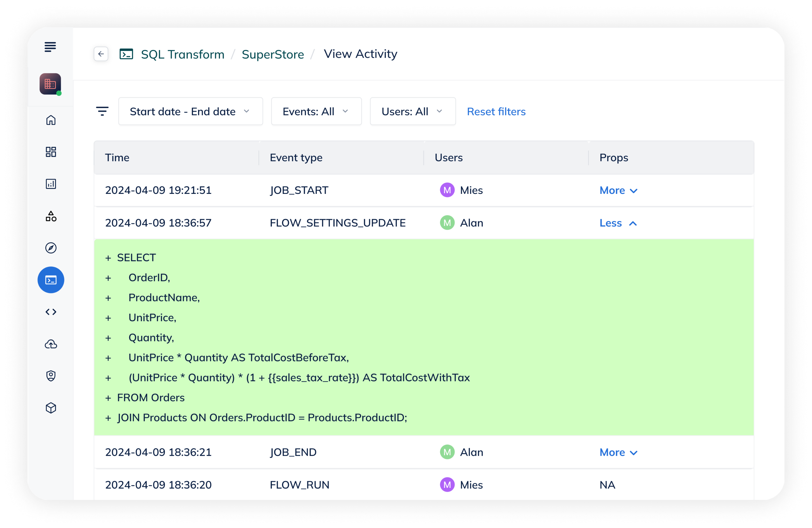Screen dimensions: 812x528
Task: Go to Home via the sidebar house icon
Action: [x=51, y=120]
